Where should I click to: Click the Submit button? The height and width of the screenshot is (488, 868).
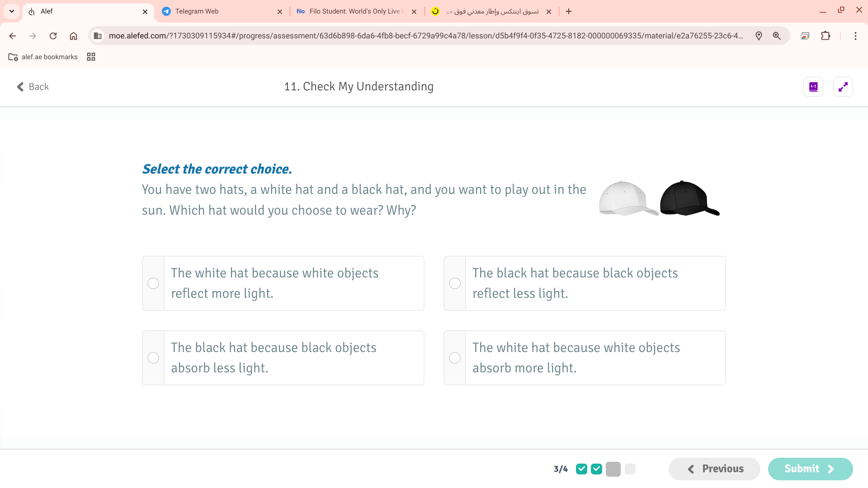coord(810,469)
